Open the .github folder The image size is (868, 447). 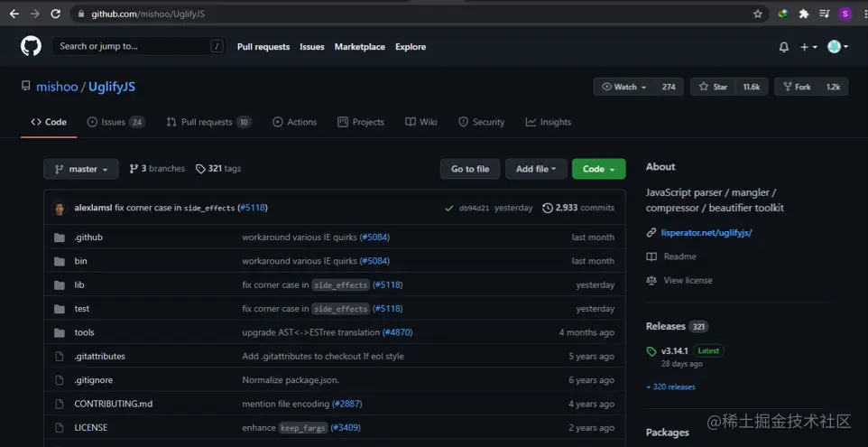point(88,237)
